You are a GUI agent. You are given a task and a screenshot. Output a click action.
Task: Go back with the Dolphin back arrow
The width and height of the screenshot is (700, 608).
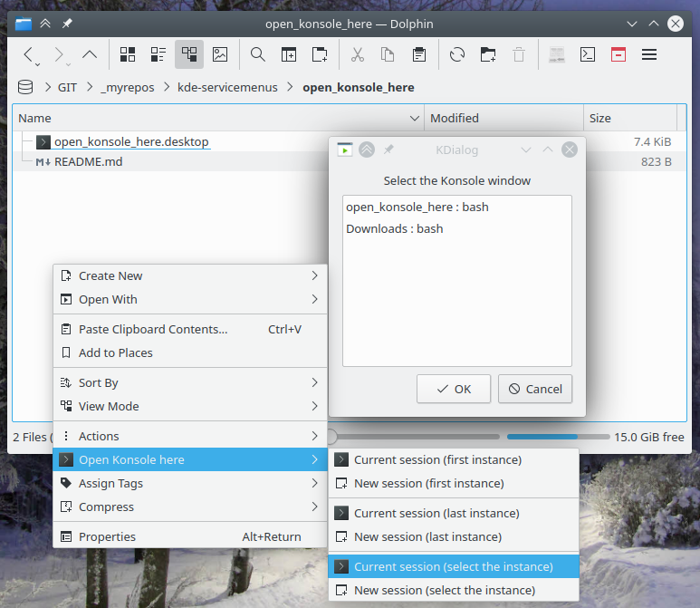point(29,55)
